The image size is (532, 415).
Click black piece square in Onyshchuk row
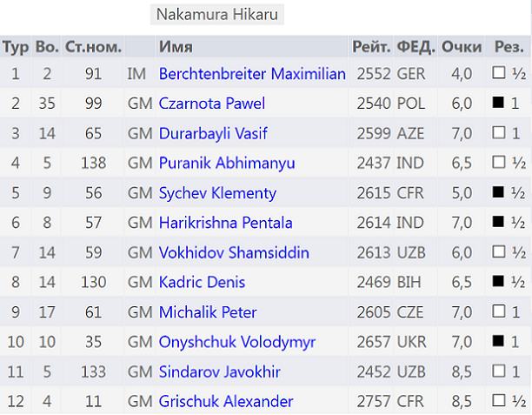pyautogui.click(x=498, y=342)
